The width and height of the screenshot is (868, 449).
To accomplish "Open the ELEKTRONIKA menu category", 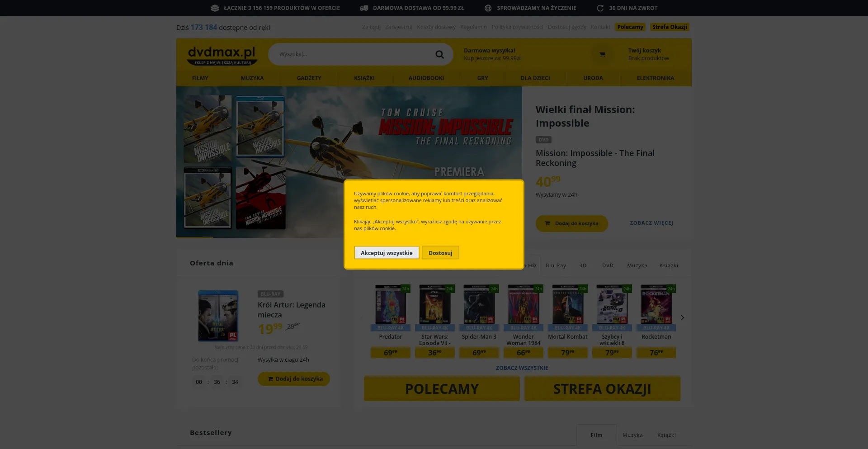I will (655, 78).
